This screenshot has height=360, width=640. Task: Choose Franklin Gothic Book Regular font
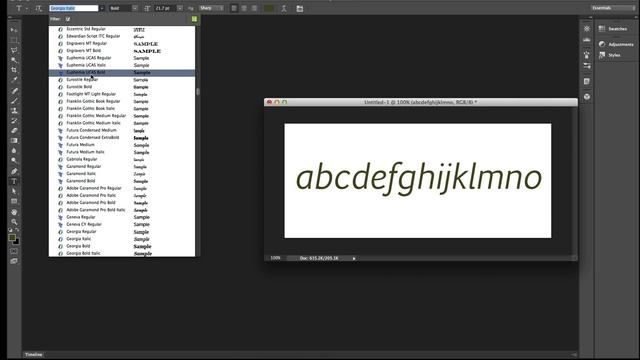pyautogui.click(x=122, y=102)
